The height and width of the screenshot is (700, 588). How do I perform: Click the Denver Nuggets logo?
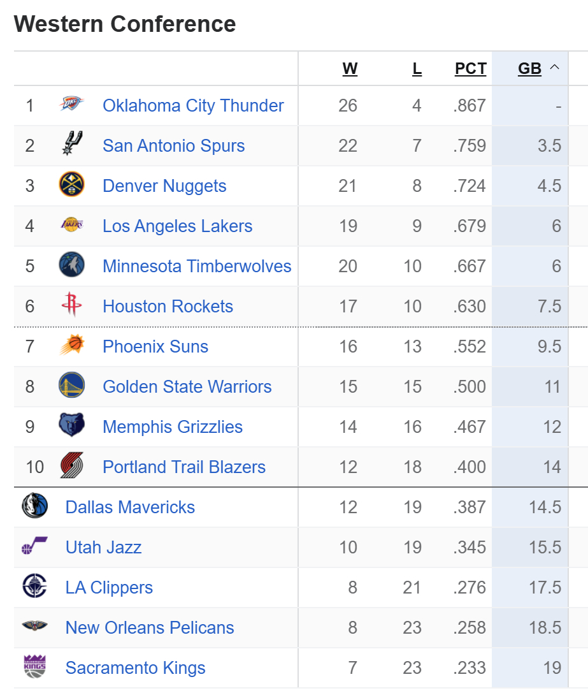tap(71, 185)
